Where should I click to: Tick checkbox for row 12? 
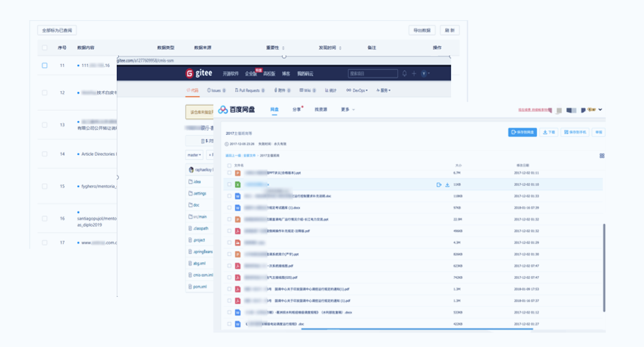[x=44, y=92]
